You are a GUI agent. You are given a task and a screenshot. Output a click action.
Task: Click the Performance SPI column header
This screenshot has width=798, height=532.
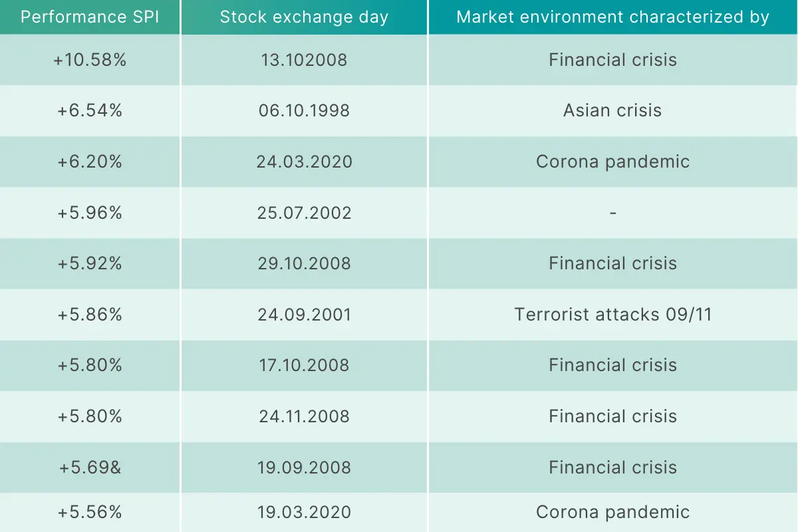point(90,17)
